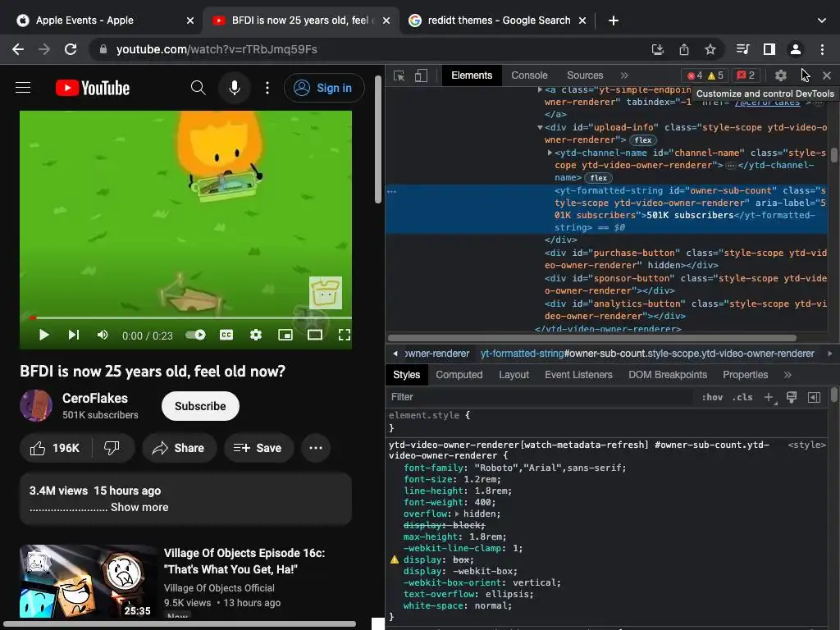This screenshot has height=630, width=840.
Task: Click Sign in button
Action: click(x=324, y=88)
